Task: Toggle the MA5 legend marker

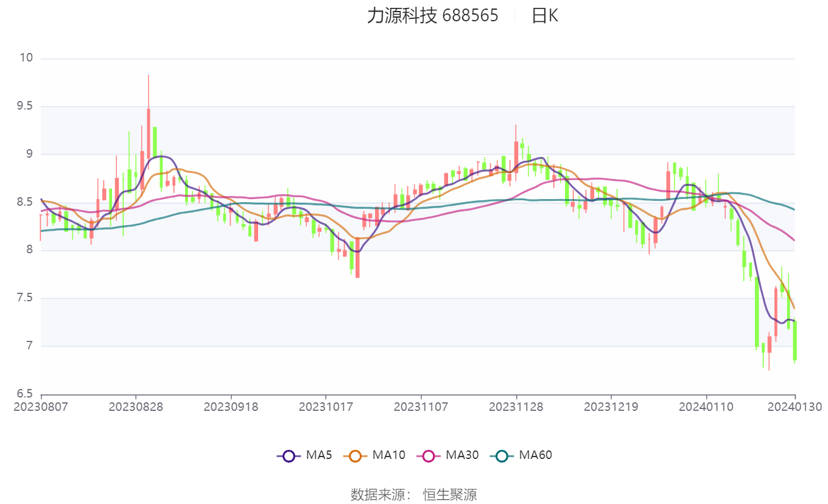Action: pyautogui.click(x=289, y=455)
